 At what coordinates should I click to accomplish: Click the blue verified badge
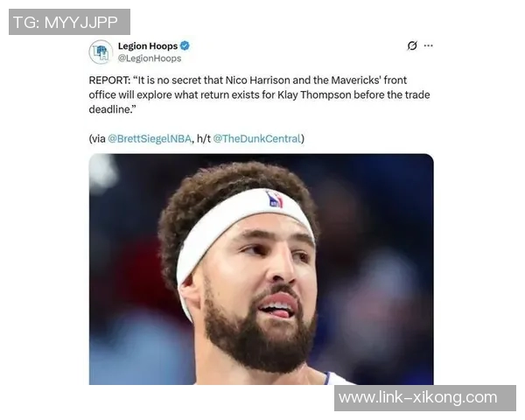[x=185, y=45]
